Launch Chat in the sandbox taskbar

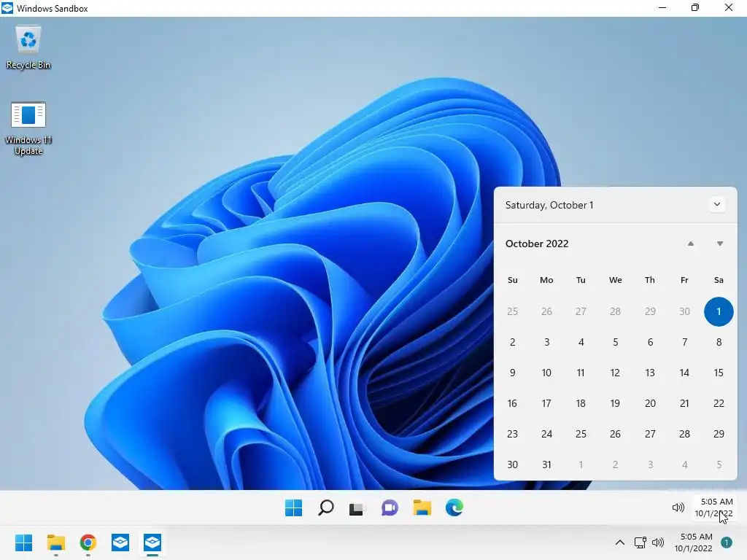390,508
